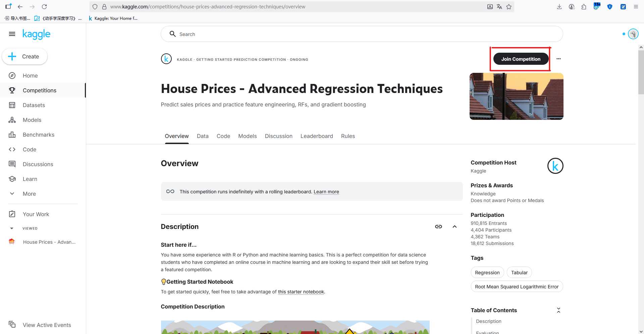Click the Code brackets icon in sidebar

[x=12, y=149]
